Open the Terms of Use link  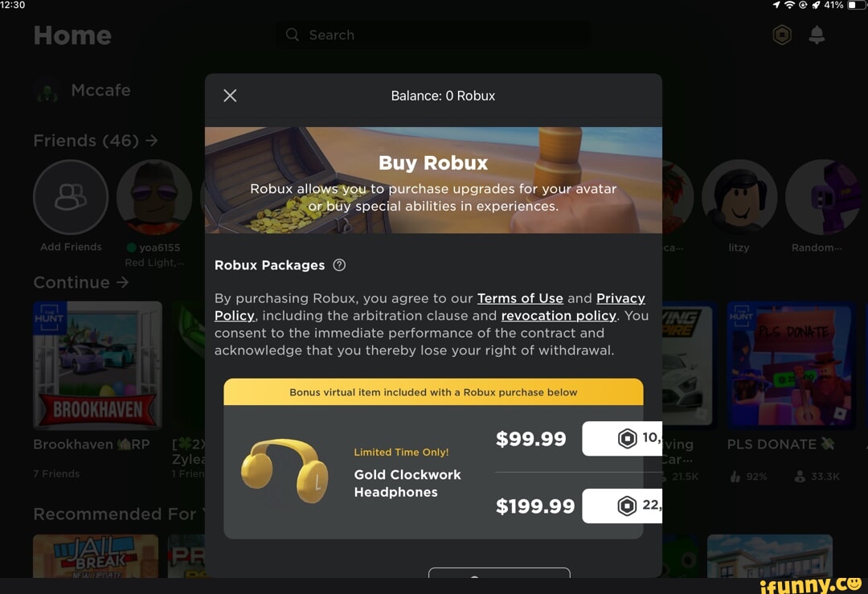[x=520, y=298]
